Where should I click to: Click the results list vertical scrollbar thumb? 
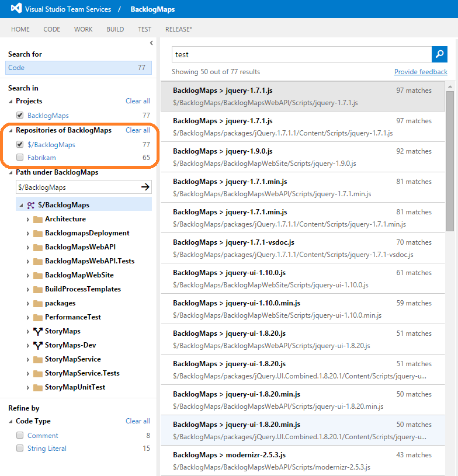point(450,161)
